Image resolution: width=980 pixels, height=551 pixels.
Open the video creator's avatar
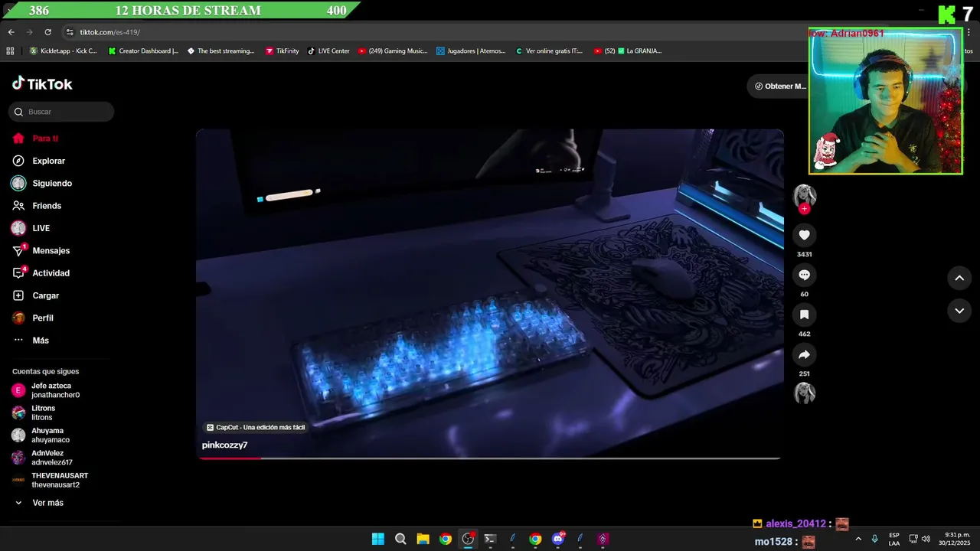click(804, 196)
